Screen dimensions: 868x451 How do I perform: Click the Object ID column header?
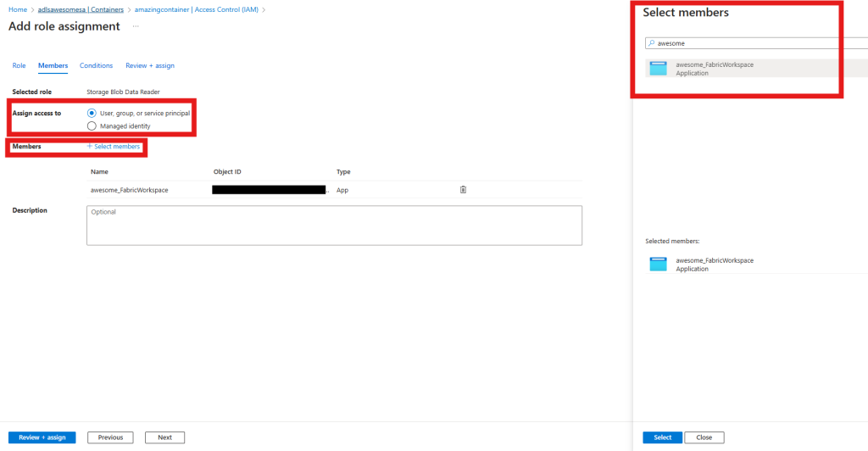[x=227, y=171]
